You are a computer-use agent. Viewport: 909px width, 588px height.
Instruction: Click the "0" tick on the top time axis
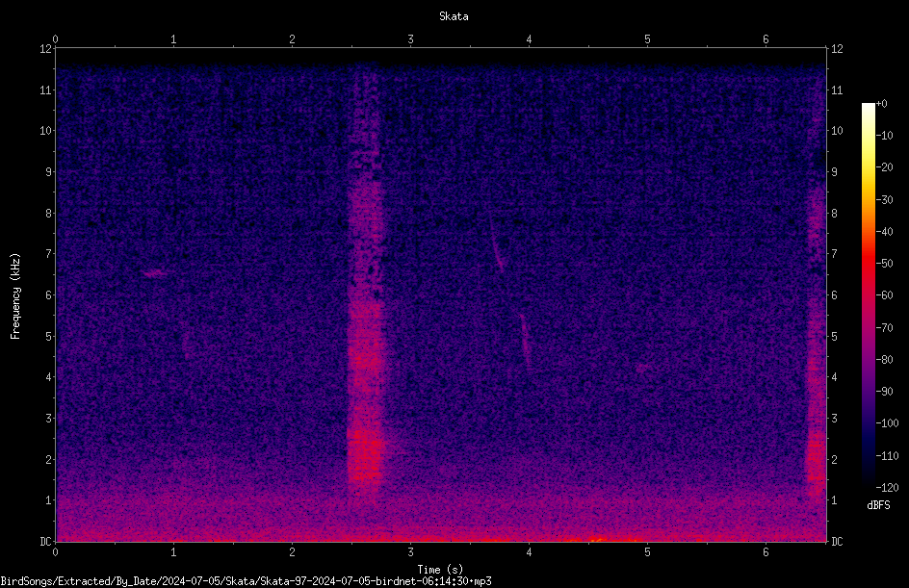tap(55, 39)
